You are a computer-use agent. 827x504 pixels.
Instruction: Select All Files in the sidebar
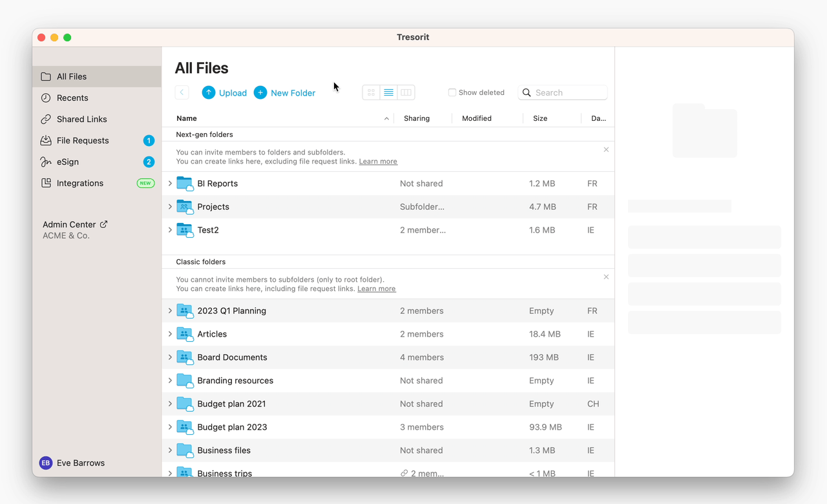pyautogui.click(x=97, y=76)
